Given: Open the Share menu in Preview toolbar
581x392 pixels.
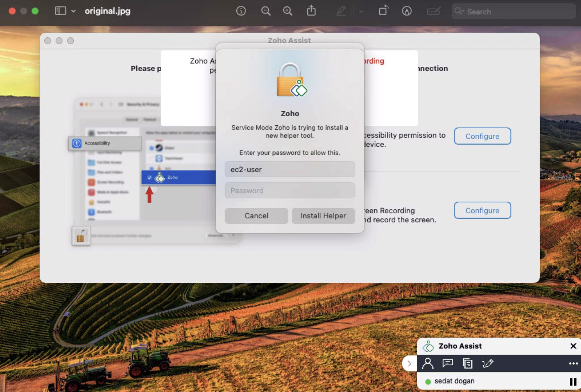Looking at the screenshot, I should click(x=311, y=11).
